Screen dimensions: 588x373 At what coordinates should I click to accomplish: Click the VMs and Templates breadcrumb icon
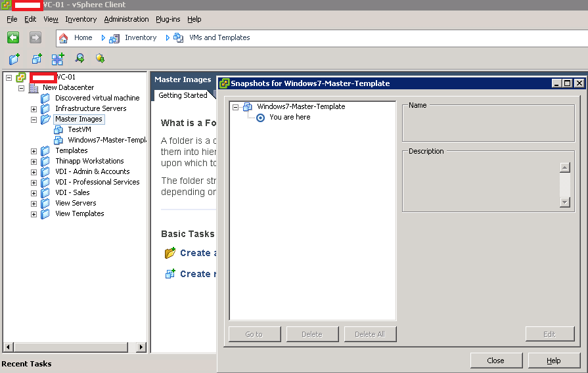179,38
